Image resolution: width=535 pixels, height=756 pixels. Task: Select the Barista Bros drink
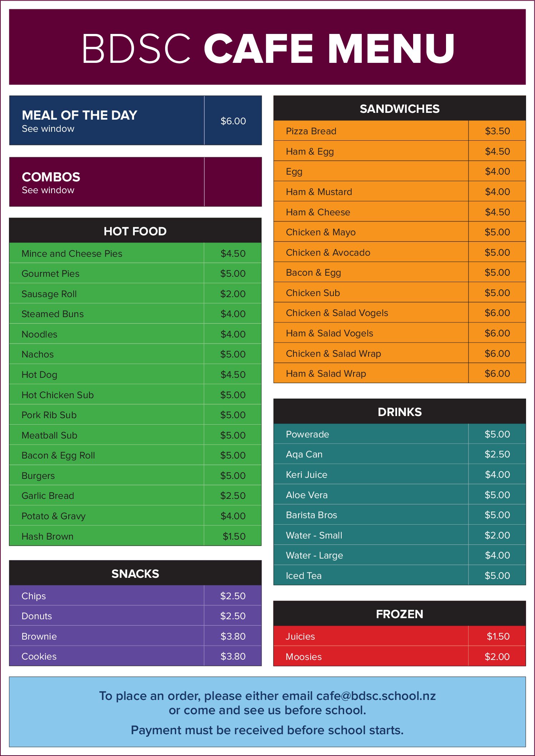click(x=311, y=515)
